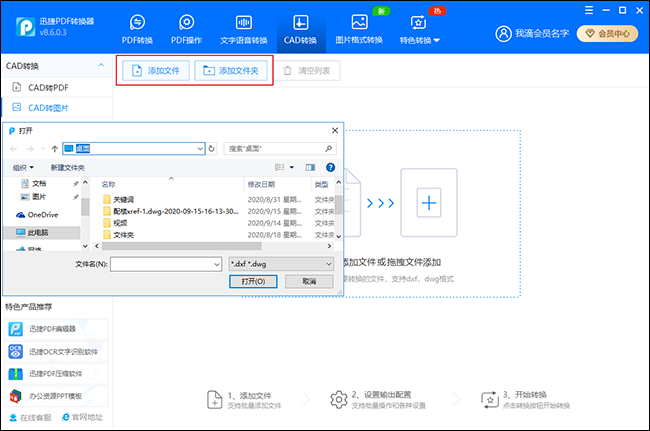Viewport: 650px width, 431px height.
Task: Expand the 特色转换 dropdown tab
Action: coord(419,29)
